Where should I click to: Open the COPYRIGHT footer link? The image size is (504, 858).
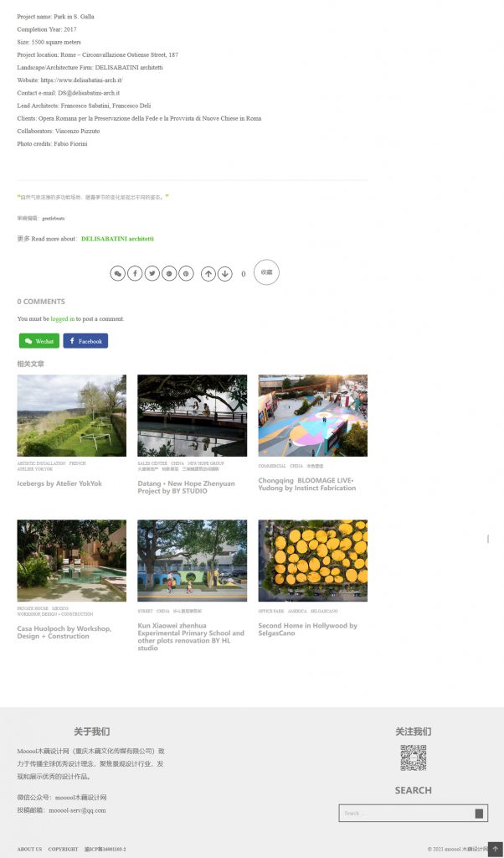(64, 850)
